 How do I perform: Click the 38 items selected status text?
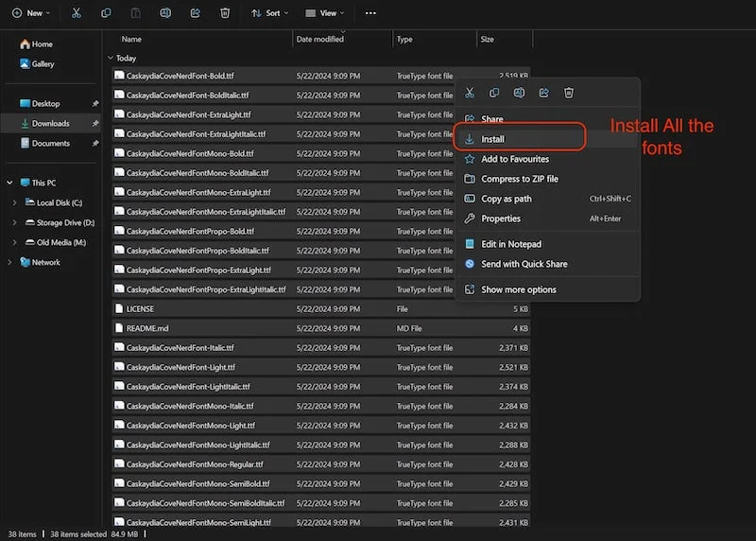78,533
